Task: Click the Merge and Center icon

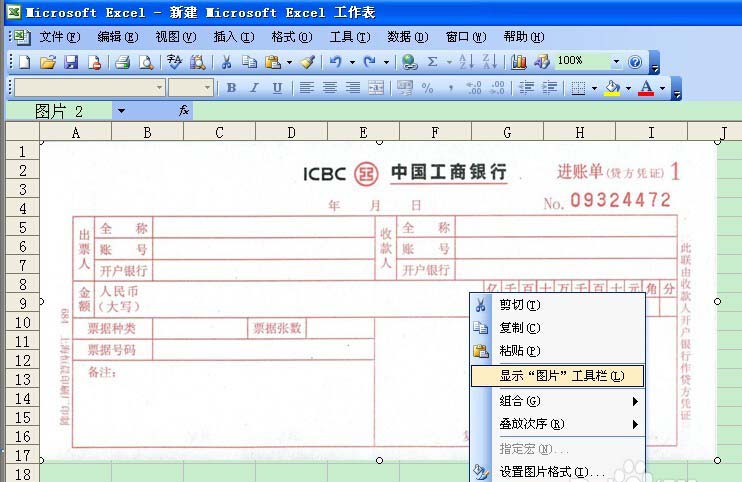Action: pos(376,88)
